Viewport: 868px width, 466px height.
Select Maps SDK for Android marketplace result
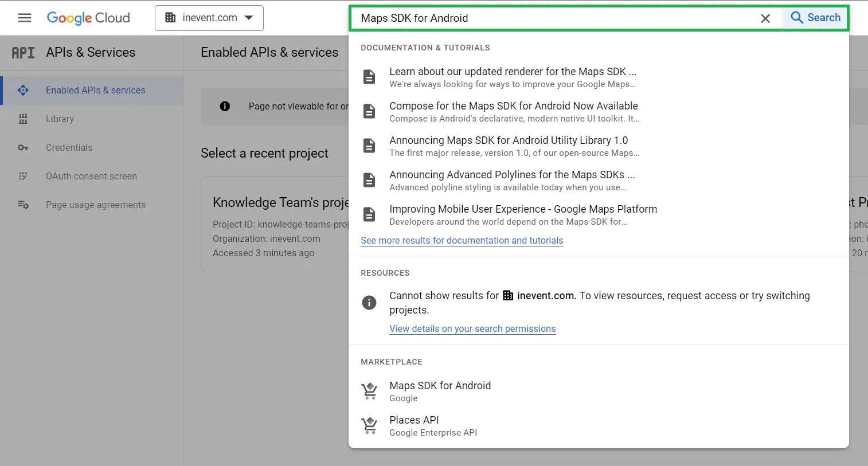click(x=599, y=391)
